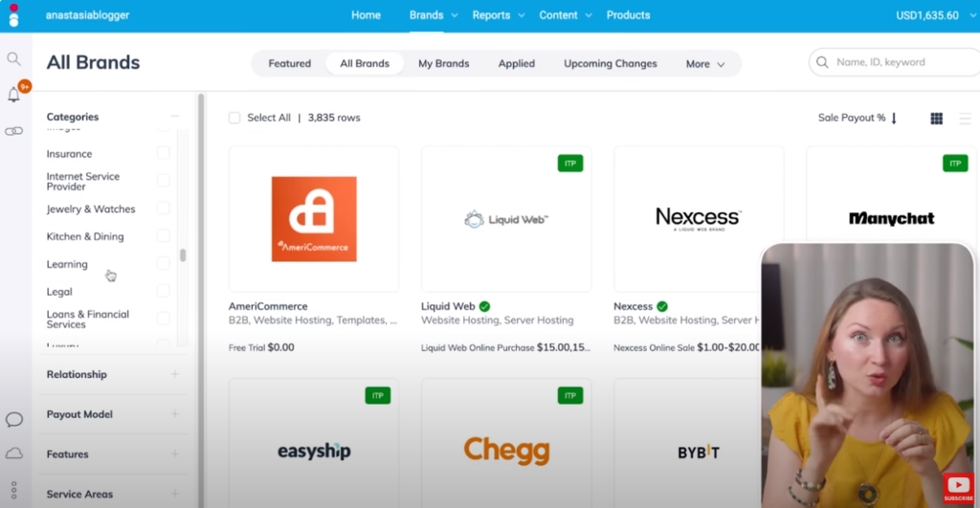Check the Jewelry & Watches checkbox

pos(163,208)
